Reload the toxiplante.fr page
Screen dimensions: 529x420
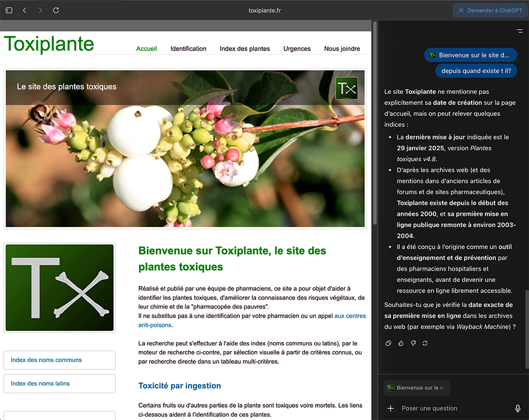pyautogui.click(x=56, y=11)
